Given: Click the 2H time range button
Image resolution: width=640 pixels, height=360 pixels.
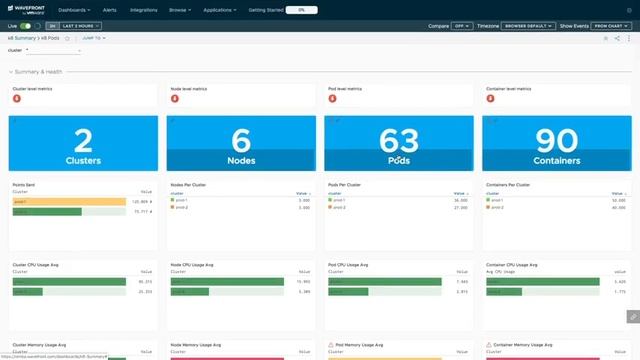Looking at the screenshot, I should pyautogui.click(x=52, y=26).
